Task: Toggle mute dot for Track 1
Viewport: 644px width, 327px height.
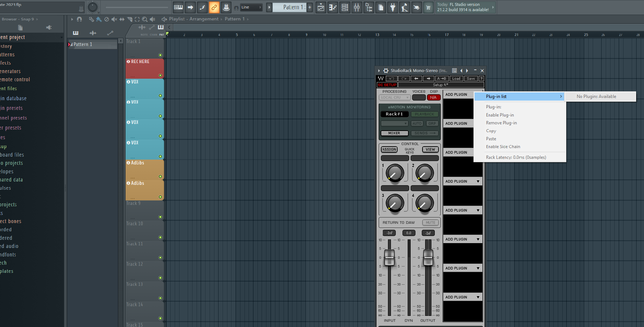Action: click(x=161, y=55)
